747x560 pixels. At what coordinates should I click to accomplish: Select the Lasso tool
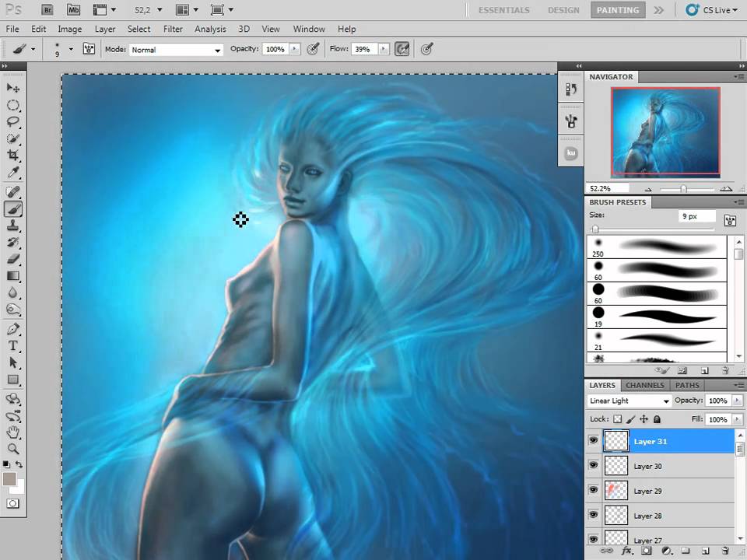click(x=13, y=122)
